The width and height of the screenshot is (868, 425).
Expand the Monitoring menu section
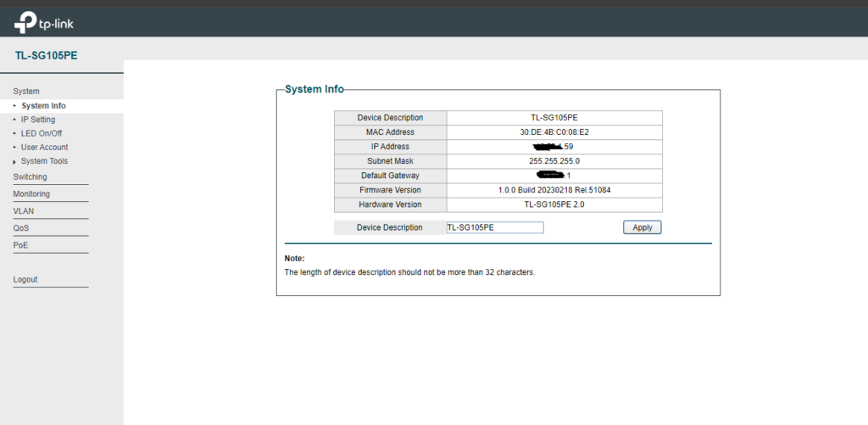click(x=31, y=194)
